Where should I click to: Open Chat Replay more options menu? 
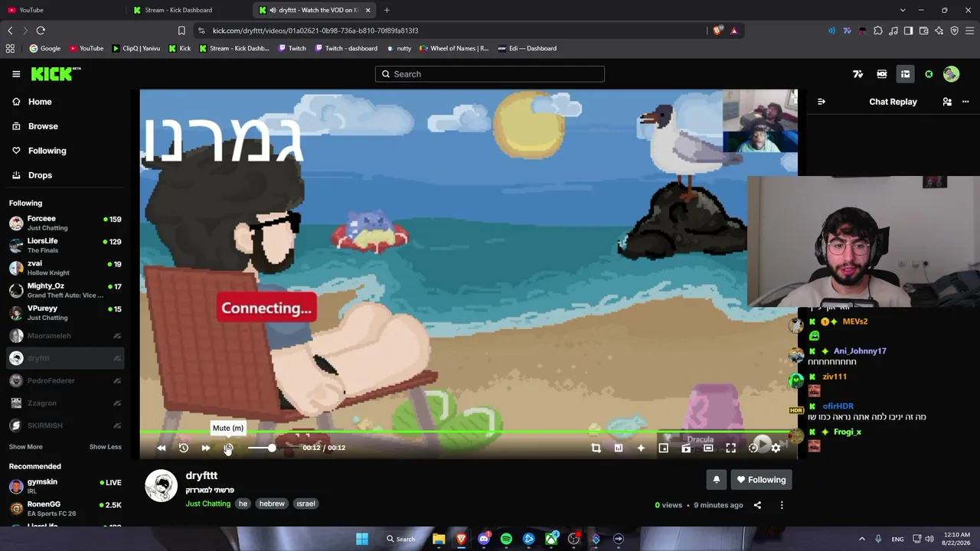click(x=965, y=102)
